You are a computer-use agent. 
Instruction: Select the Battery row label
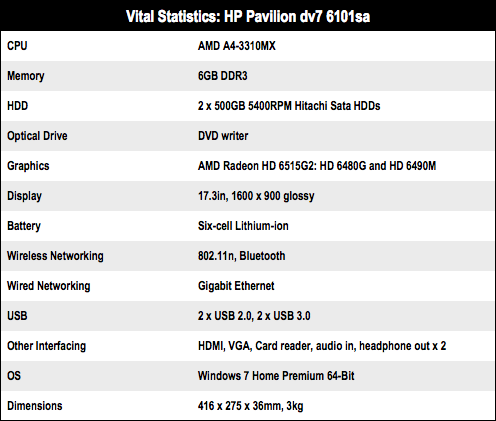(x=24, y=226)
